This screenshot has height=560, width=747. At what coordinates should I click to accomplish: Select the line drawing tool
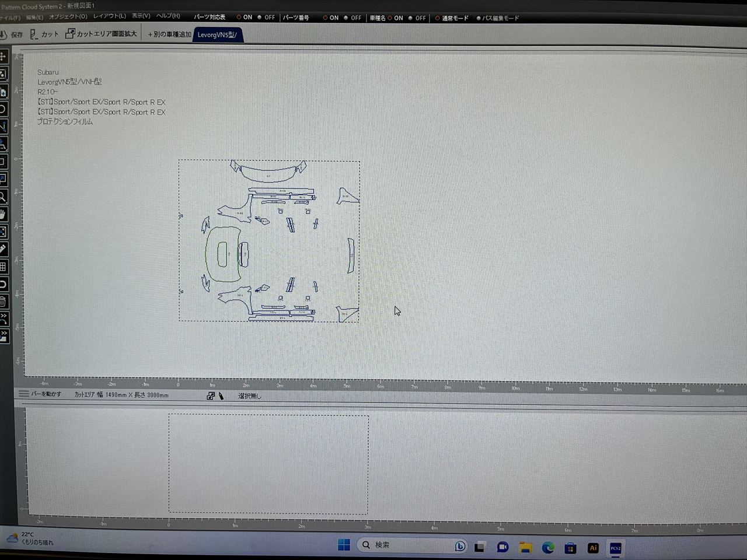click(x=3, y=127)
